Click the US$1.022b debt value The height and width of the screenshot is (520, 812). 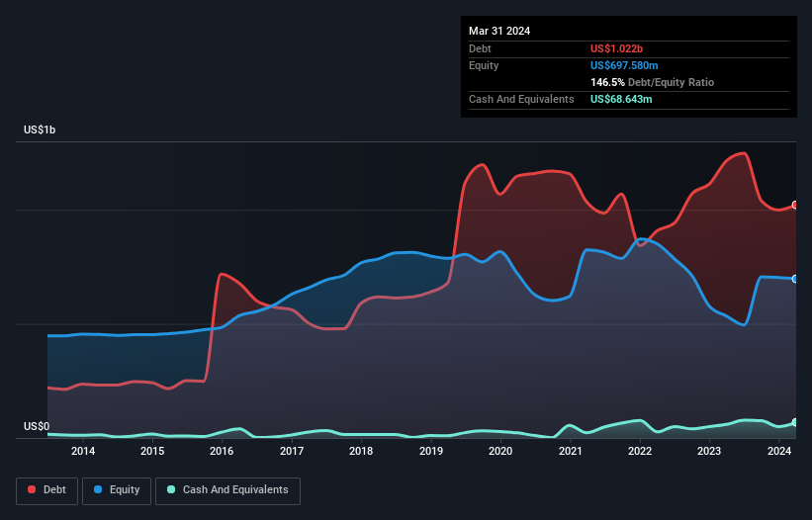coord(616,48)
